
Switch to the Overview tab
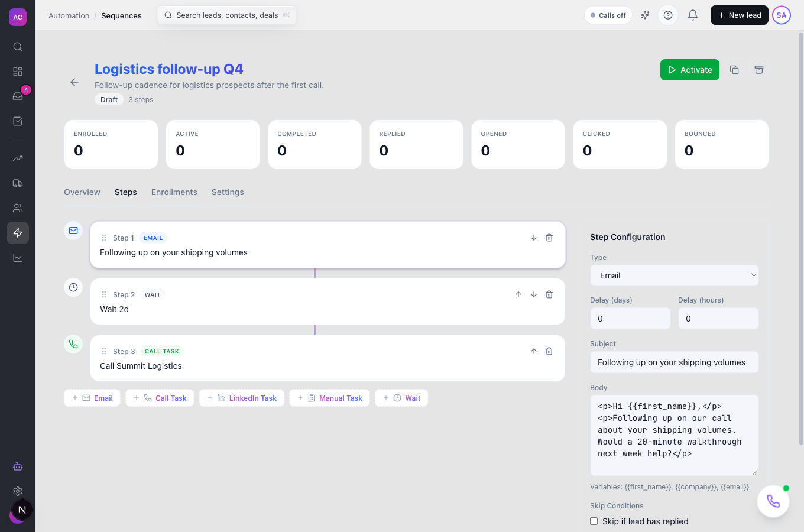pos(82,192)
